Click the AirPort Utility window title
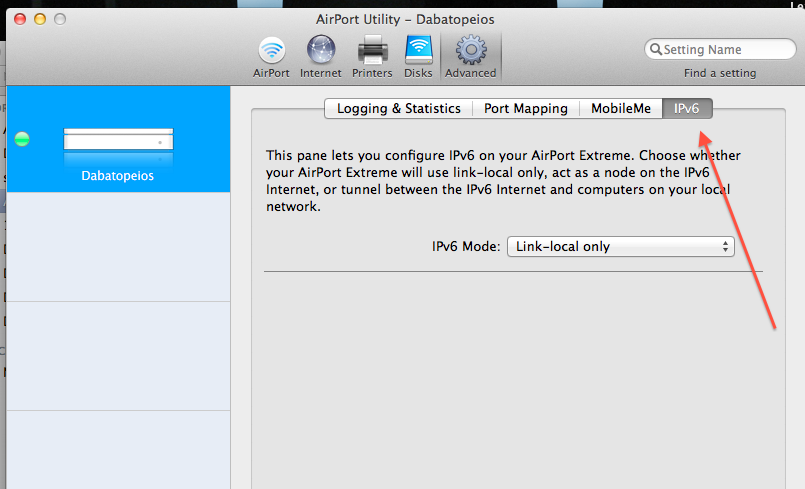The height and width of the screenshot is (489, 805). point(405,20)
